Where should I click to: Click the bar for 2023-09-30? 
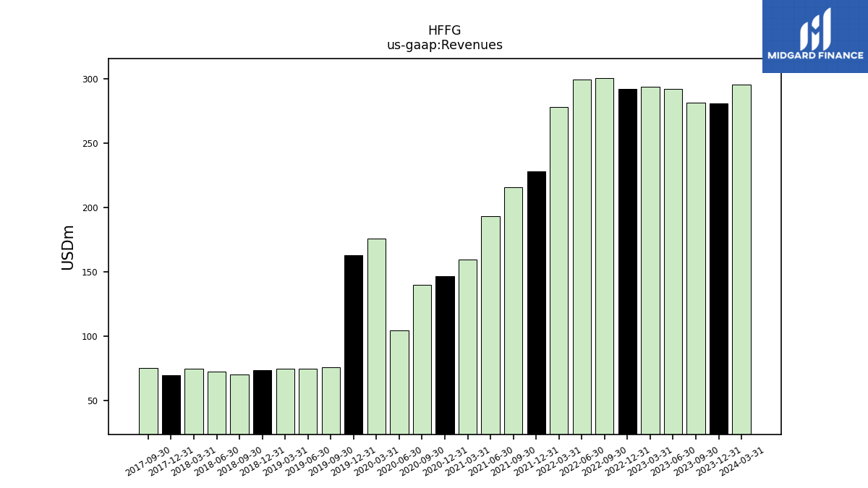tap(696, 268)
